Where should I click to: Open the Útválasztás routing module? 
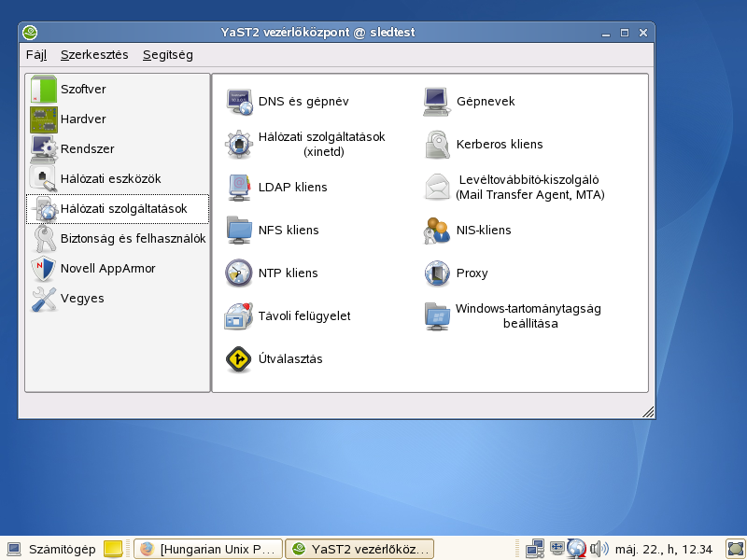tap(274, 358)
